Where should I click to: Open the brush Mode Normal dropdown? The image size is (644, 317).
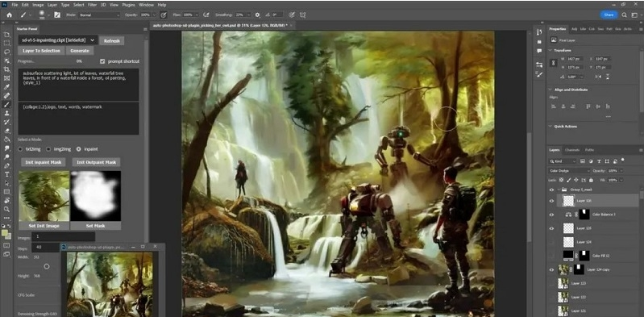pos(98,15)
